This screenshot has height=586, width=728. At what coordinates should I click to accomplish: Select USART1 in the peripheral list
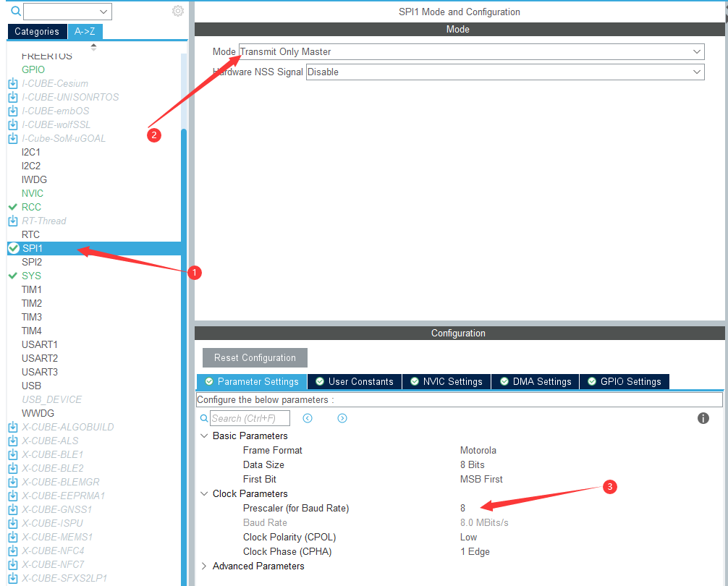tap(40, 344)
